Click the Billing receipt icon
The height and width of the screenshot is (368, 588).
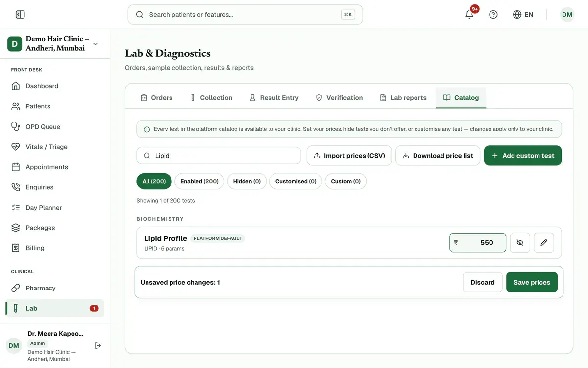coord(16,248)
